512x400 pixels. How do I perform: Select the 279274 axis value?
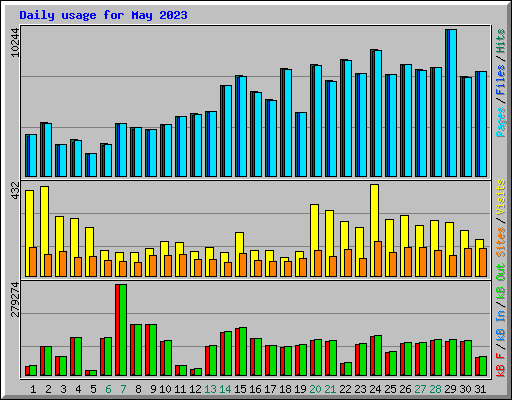(x=15, y=299)
